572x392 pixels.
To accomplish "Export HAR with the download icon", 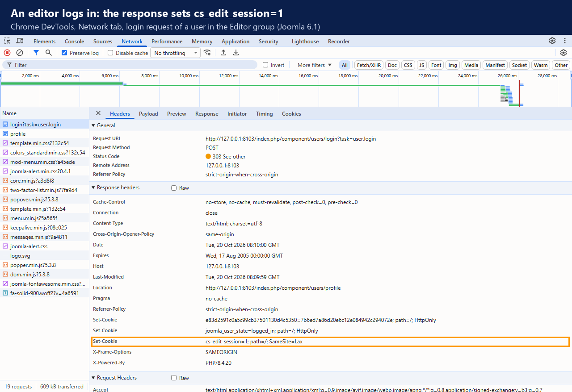I will [x=236, y=53].
